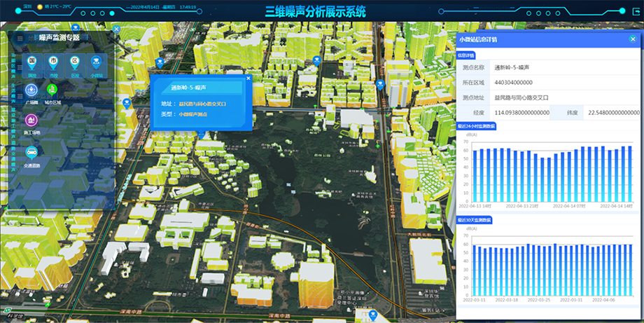Click the last bar in the 24-hour chart
The width and height of the screenshot is (644, 323).
630,174
